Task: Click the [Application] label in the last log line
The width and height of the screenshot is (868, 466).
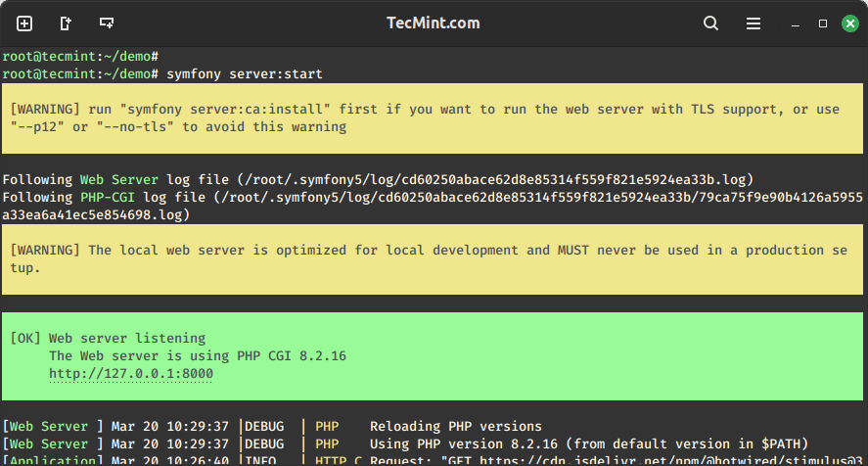Action: pos(52,459)
